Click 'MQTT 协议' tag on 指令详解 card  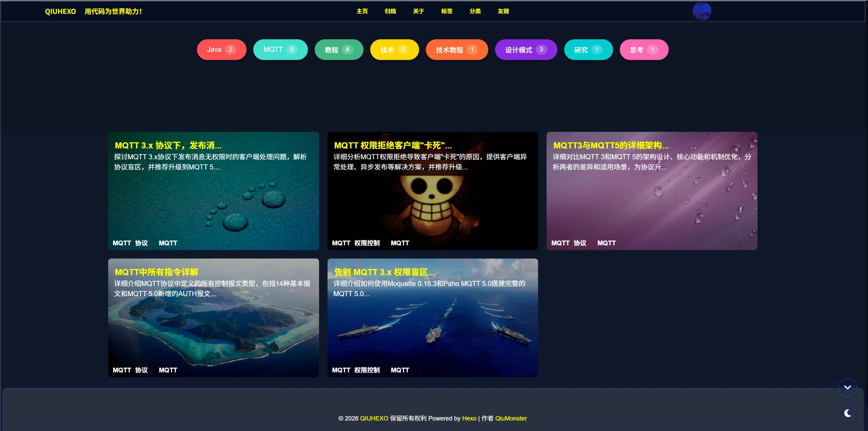tap(130, 370)
